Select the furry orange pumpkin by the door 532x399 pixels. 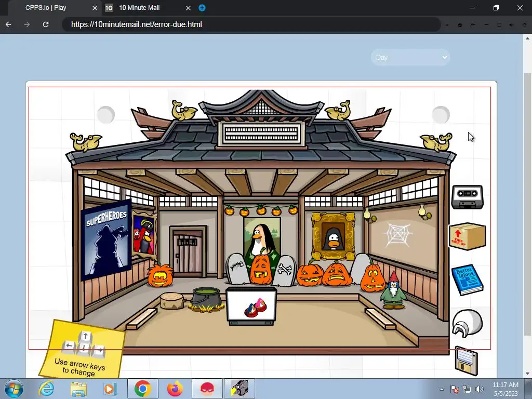[160, 275]
